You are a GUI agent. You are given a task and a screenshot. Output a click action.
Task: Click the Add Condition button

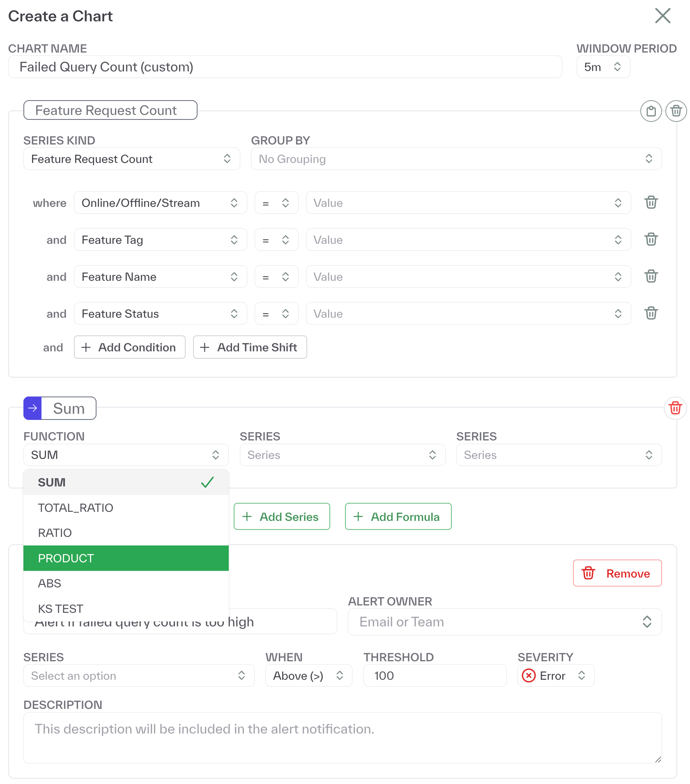[130, 347]
